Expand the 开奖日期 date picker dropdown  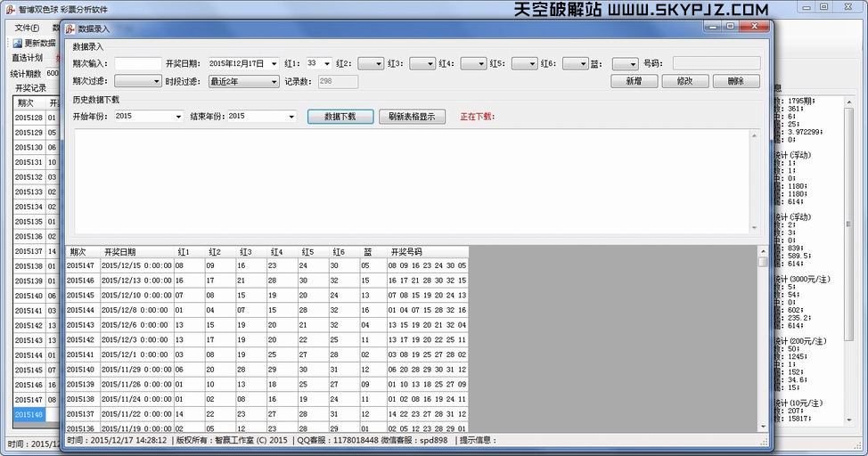[274, 64]
